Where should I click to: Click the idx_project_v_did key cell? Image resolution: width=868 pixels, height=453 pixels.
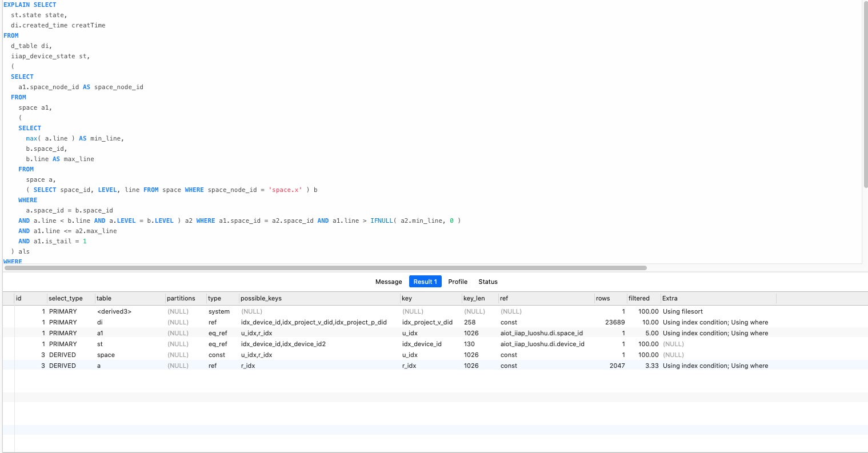(x=427, y=322)
